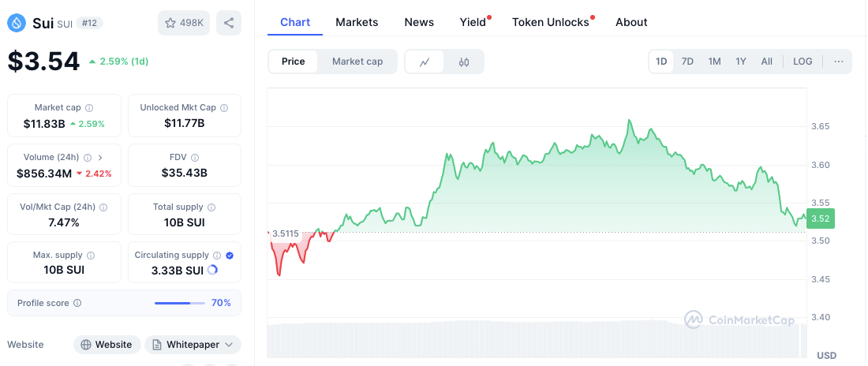Select the Price chart toggle
The height and width of the screenshot is (366, 868).
[x=294, y=62]
